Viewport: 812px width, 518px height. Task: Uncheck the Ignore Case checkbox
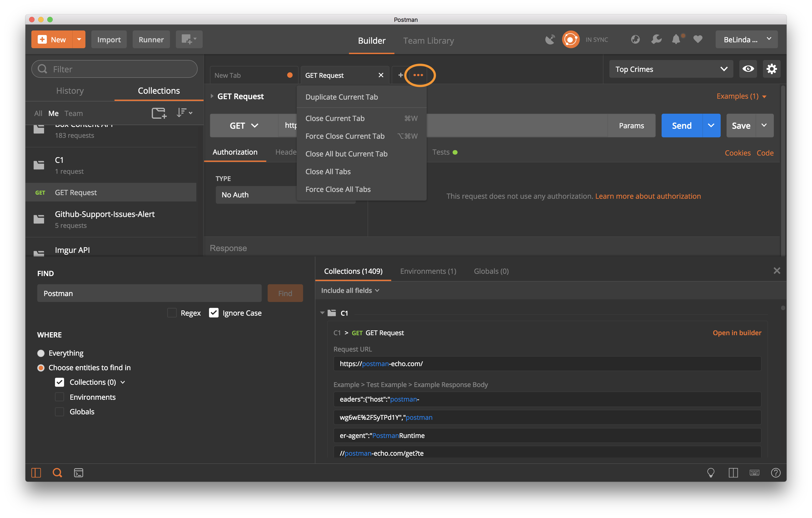click(x=214, y=313)
